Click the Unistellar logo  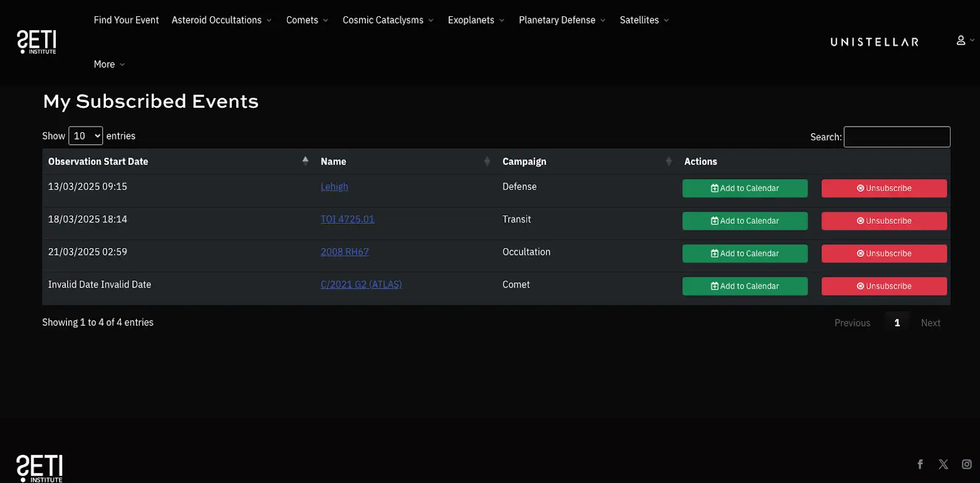(x=874, y=42)
